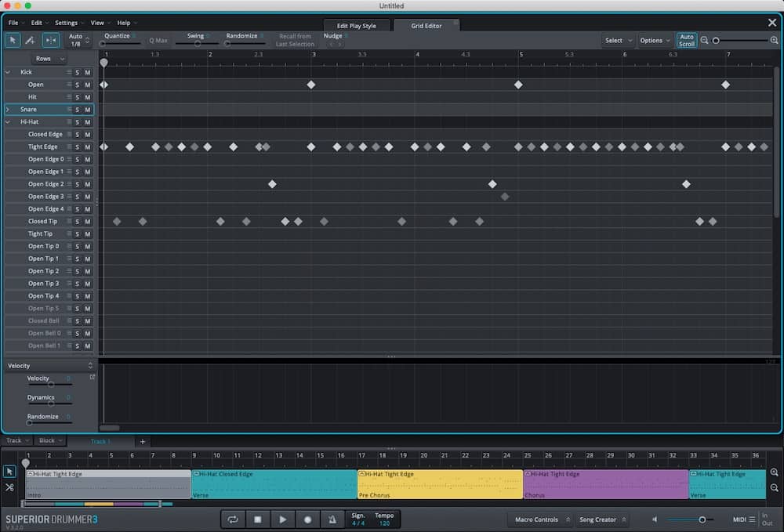Select the arrow pointer tool

(13, 40)
